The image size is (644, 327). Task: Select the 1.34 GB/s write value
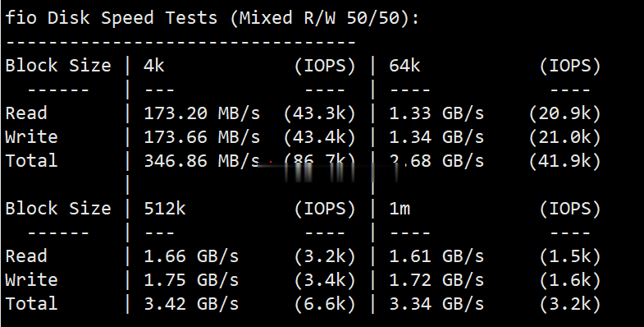(x=436, y=137)
